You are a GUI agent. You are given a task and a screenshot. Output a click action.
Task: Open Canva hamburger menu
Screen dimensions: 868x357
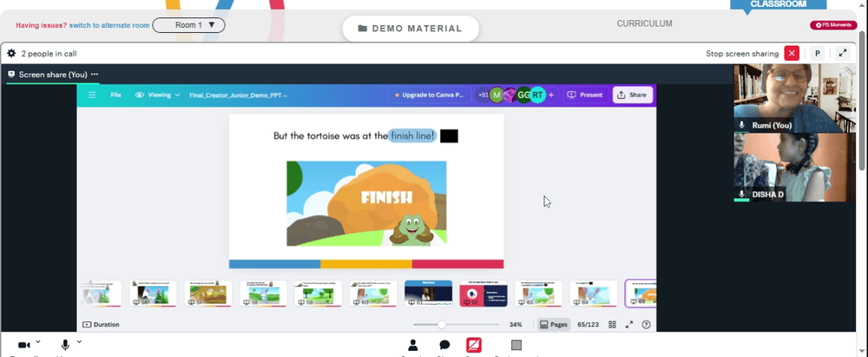coord(92,95)
